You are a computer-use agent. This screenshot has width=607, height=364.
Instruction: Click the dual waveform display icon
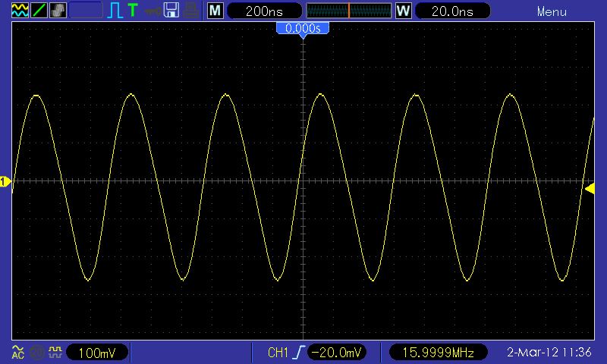[x=20, y=11]
